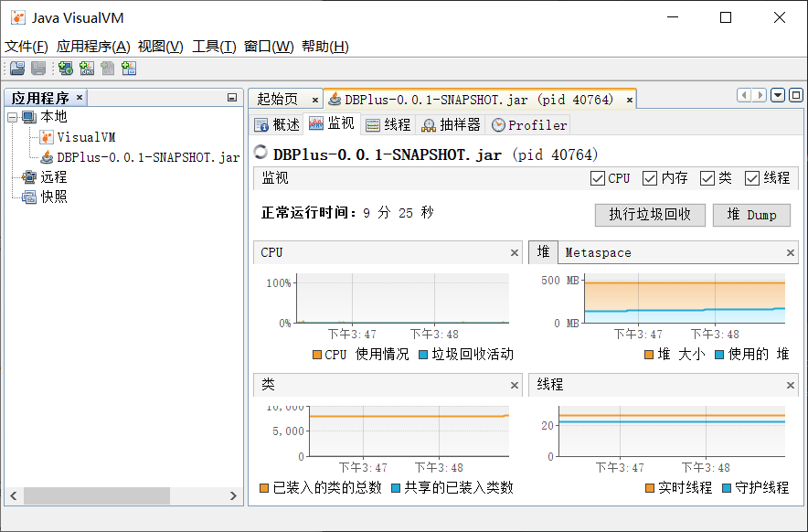Click the 远程 remote hosts icon
This screenshot has height=532, width=808.
(x=29, y=176)
